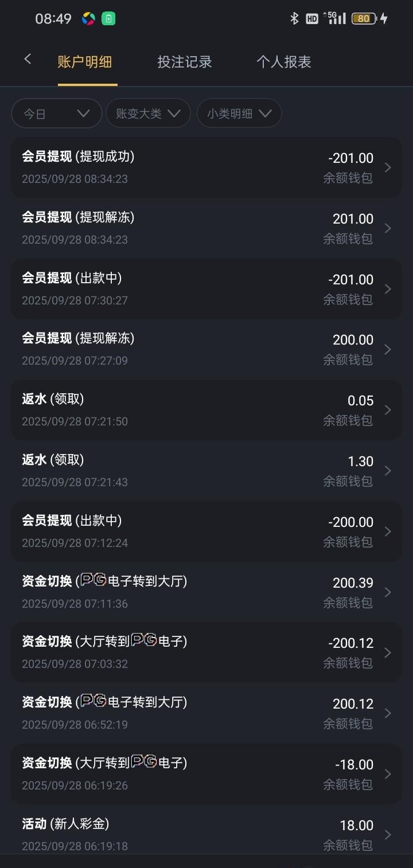
Task: Open the -18.00 大厅转到PG电子 transfer
Action: click(x=206, y=773)
